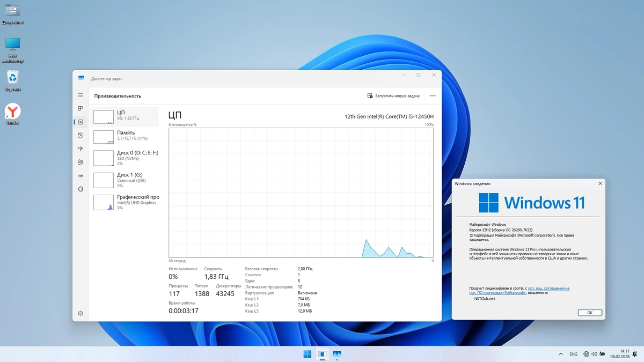Select the Корзина recycle bin icon
This screenshot has height=362, width=644.
[12, 81]
